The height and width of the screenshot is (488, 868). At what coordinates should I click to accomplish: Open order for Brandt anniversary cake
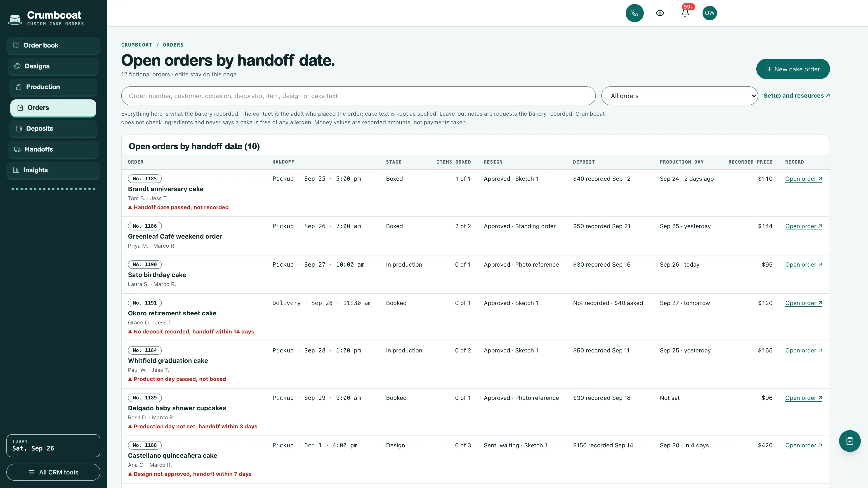[804, 179]
